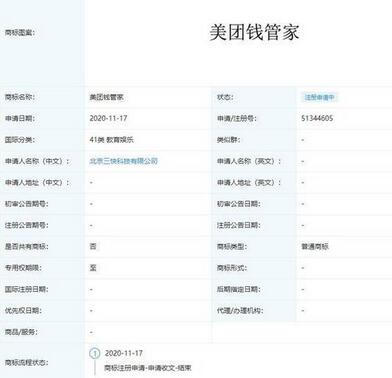Screen dimensions: 392x378
Task: Open applicant link 北京三快科技有限公司
Action: (123, 161)
